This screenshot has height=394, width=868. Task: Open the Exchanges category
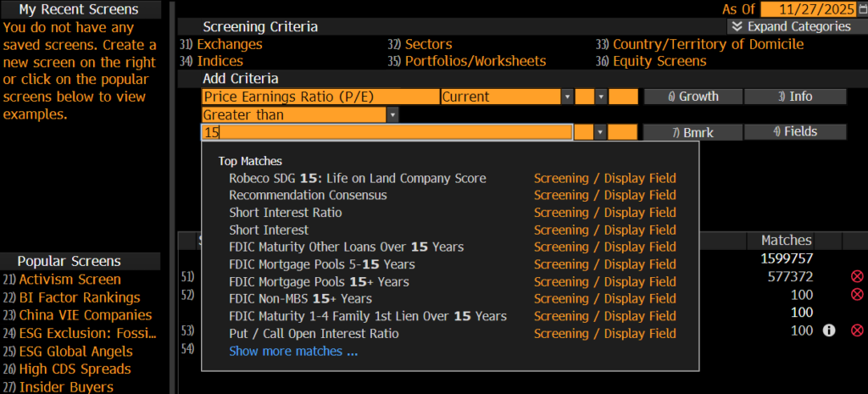coord(229,44)
